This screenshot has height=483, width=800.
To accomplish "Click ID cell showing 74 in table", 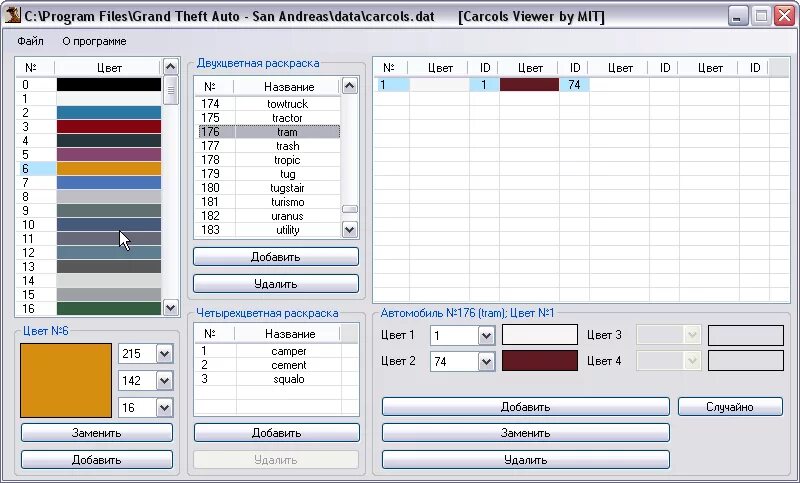I will pos(574,85).
